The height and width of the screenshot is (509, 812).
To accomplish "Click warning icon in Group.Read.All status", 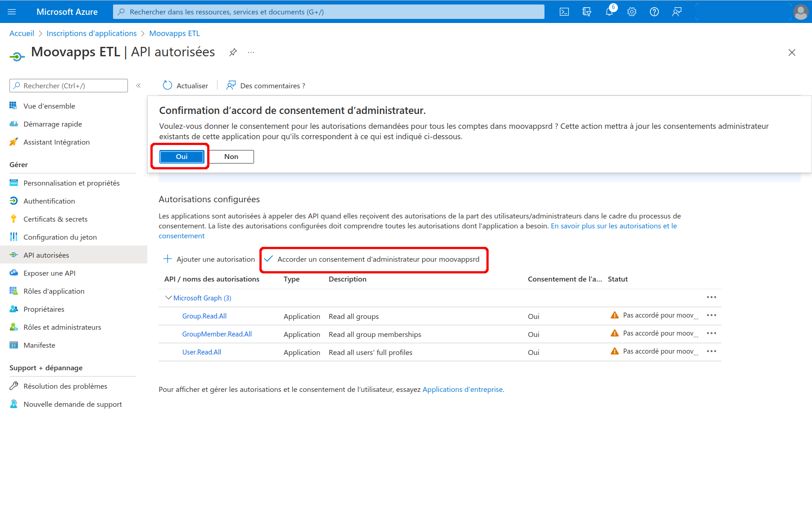I will pos(614,315).
